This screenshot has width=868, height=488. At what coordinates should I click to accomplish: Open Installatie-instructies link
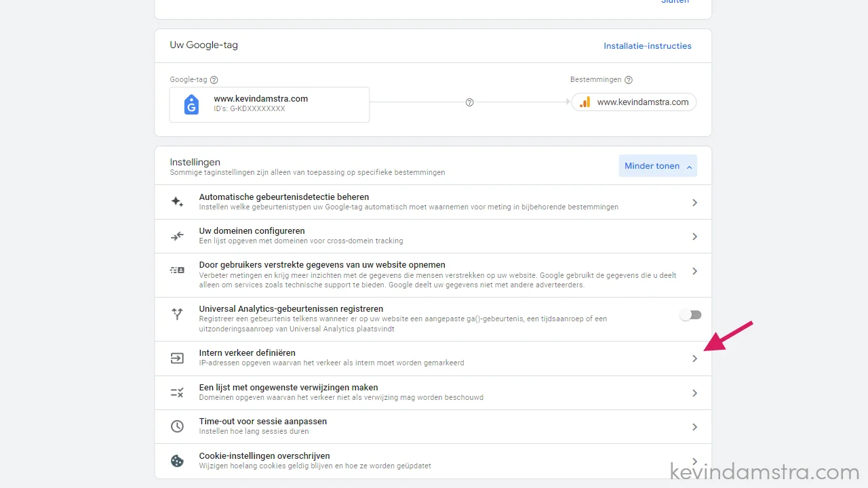[648, 46]
